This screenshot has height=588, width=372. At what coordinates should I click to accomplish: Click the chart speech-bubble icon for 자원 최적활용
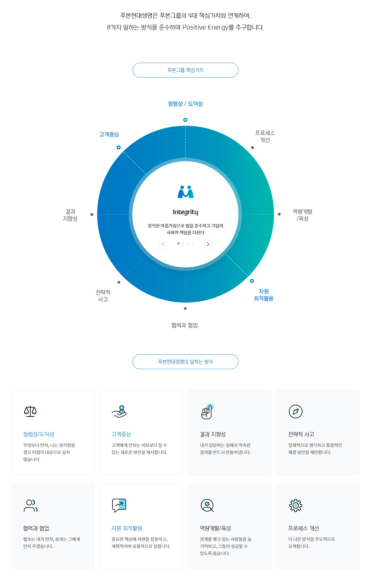pos(119,506)
